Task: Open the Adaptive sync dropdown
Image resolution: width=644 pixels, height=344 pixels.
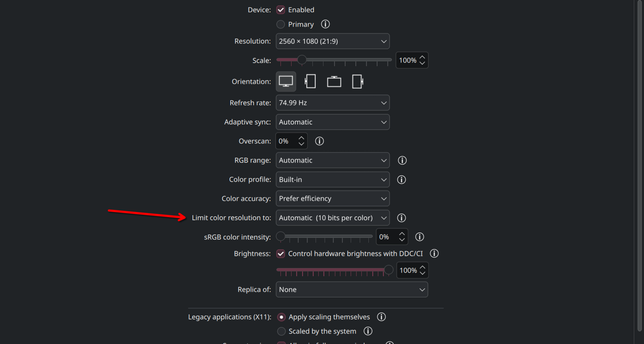Action: click(x=333, y=122)
